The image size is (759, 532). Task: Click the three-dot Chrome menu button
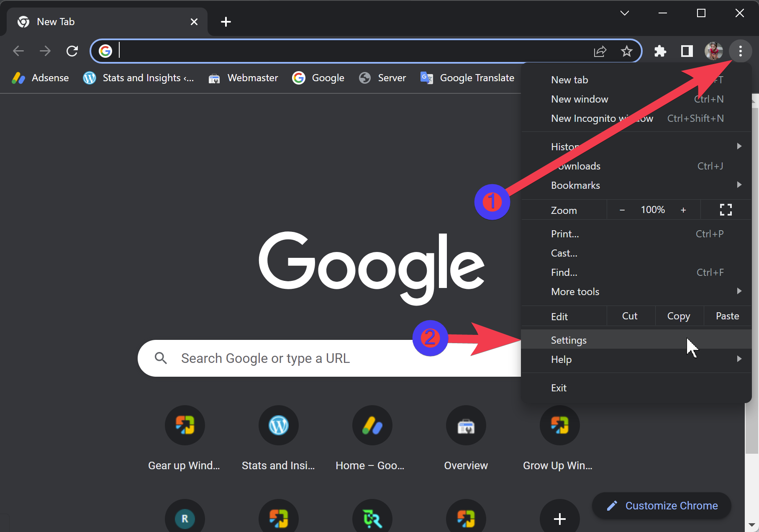pos(740,51)
